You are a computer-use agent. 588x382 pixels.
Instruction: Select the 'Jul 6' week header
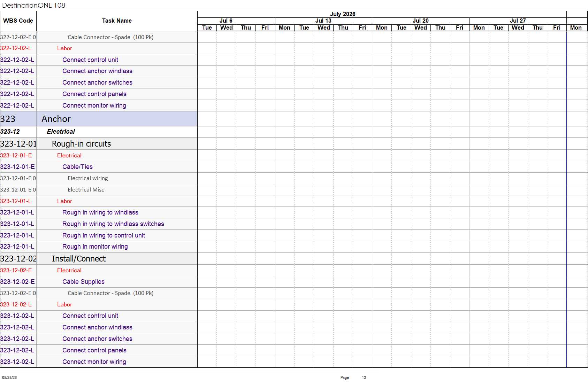tap(226, 21)
